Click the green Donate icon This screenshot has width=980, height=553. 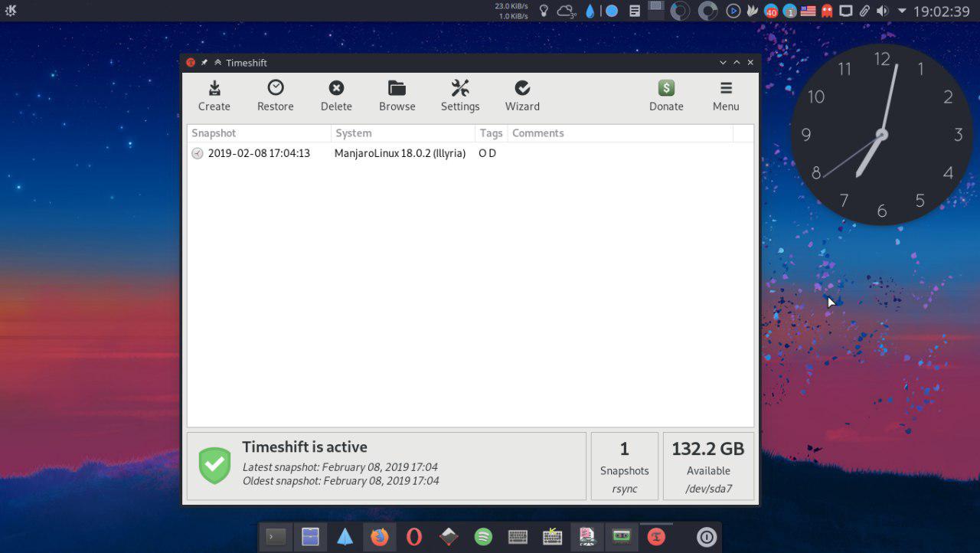(x=666, y=89)
